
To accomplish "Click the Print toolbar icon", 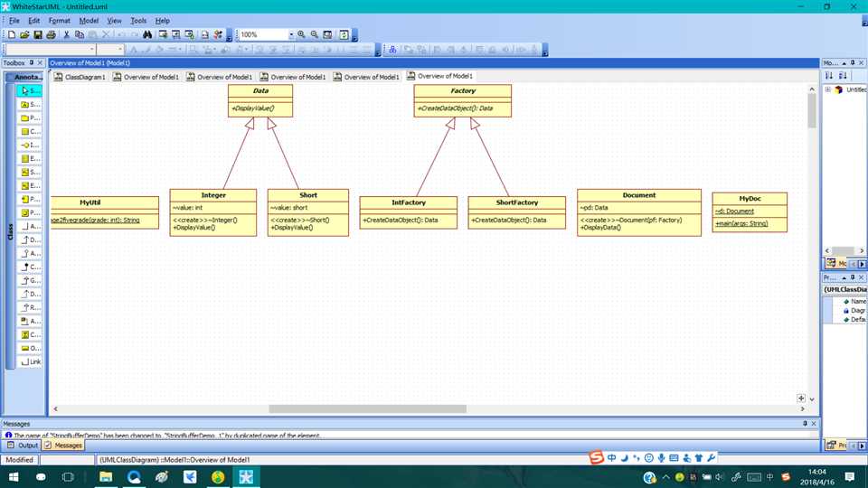I will coord(51,35).
